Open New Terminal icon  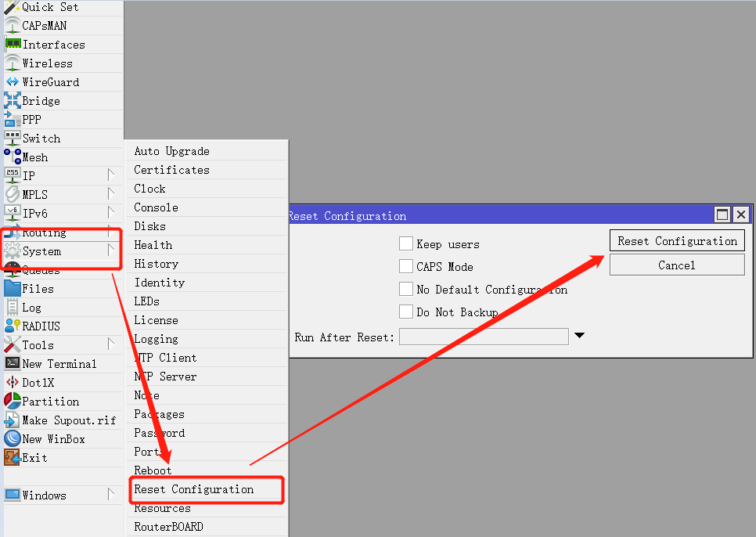tap(12, 364)
